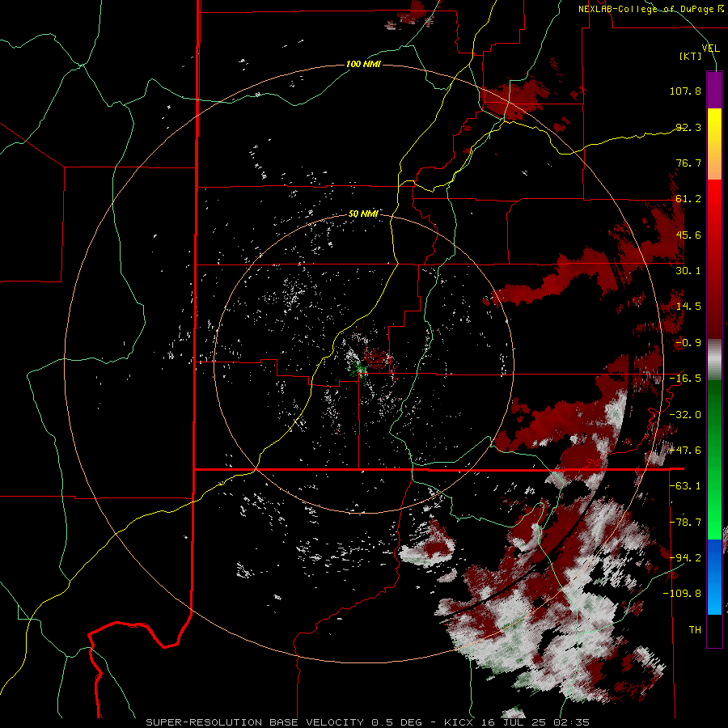Select the 92.3 scale value
Screen dimensions: 728x728
coord(688,127)
